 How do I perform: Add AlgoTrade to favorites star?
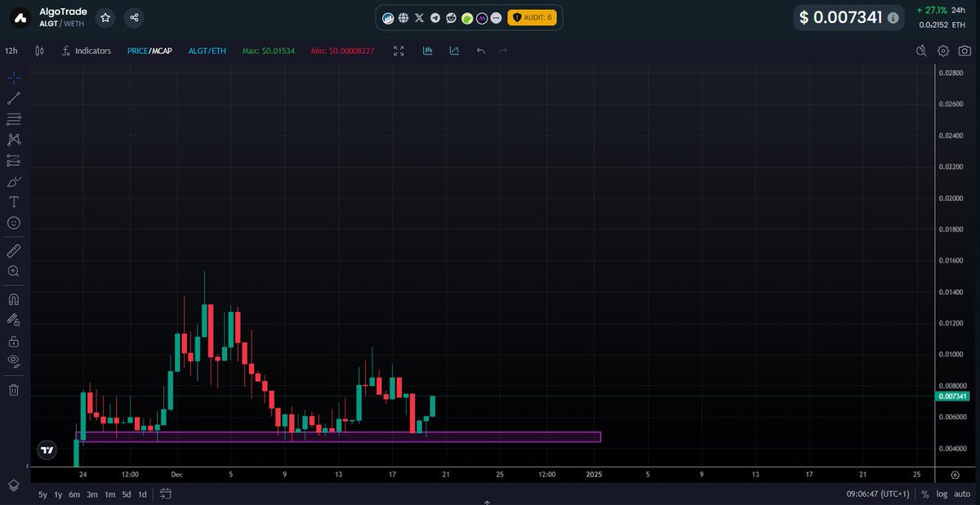[105, 16]
